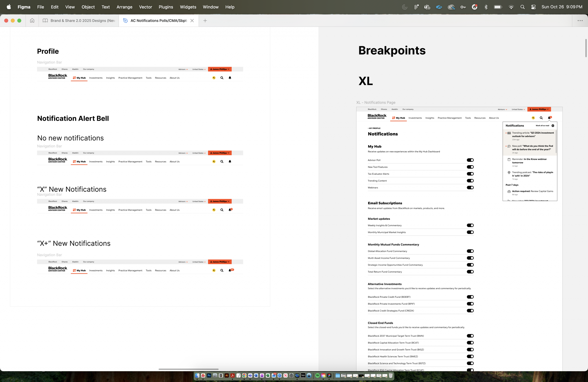
Task: Switch to Brand & Share 2.0 2025 Designs tab
Action: (x=79, y=20)
